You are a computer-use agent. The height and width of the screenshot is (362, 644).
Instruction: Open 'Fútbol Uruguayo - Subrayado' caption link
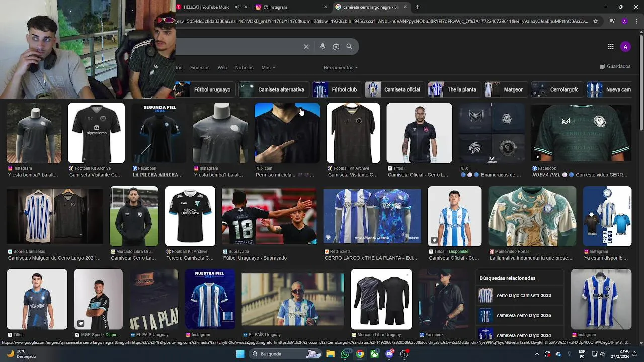[x=255, y=258]
